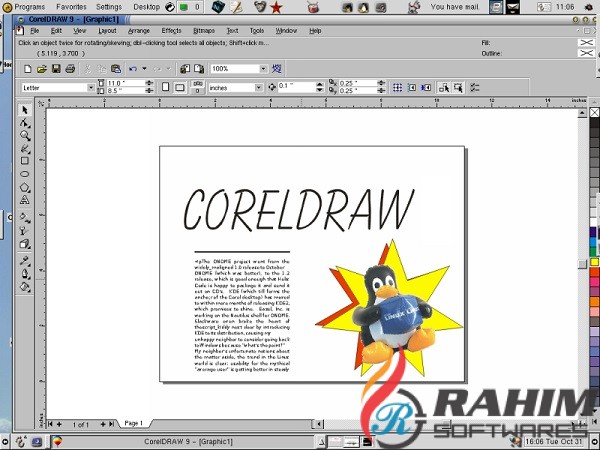Open the Outline tool flyout

point(25,274)
